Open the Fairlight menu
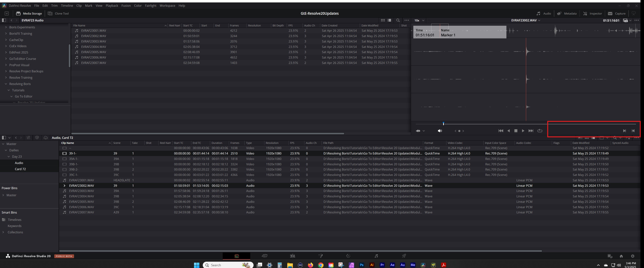The image size is (644, 268). 150,6
